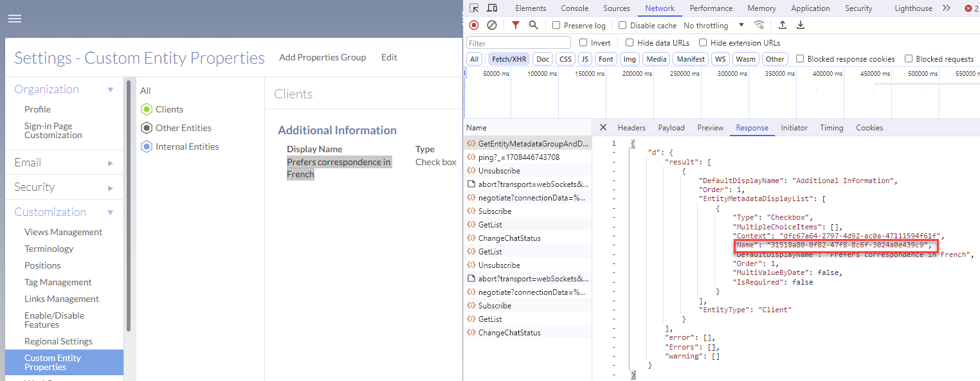Open the Headers tab of the request
The width and height of the screenshot is (980, 381).
[x=631, y=128]
